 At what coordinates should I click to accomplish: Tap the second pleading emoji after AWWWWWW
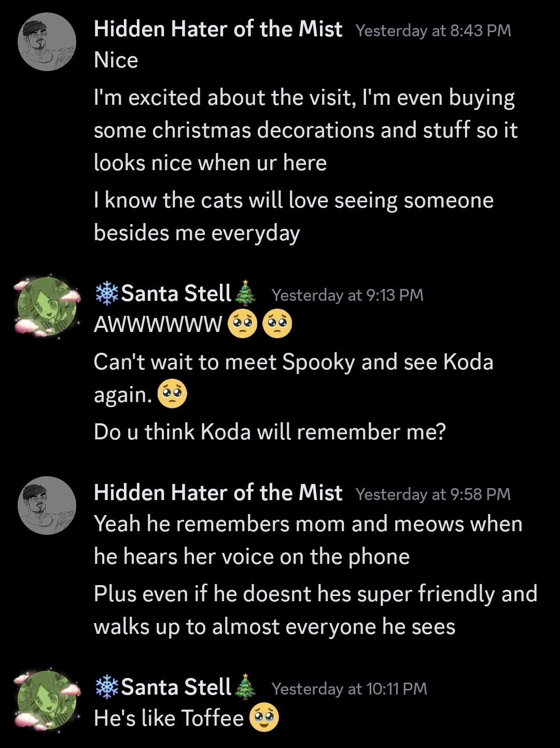click(x=277, y=325)
